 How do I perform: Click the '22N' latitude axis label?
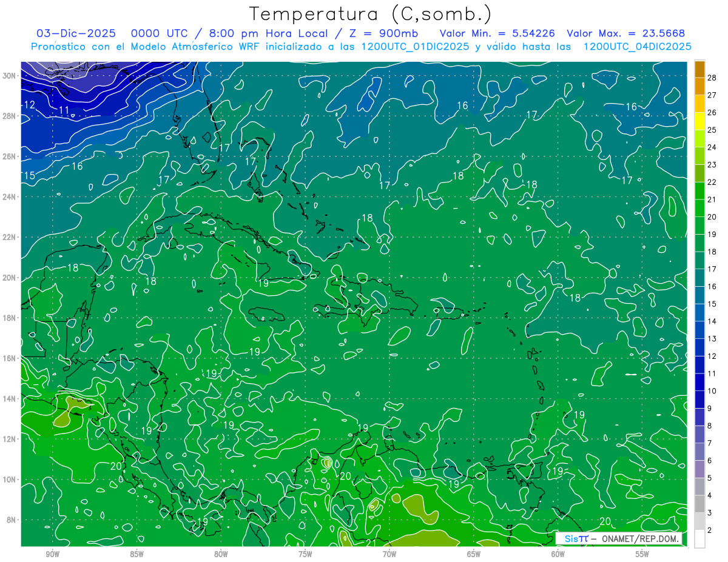(10, 237)
